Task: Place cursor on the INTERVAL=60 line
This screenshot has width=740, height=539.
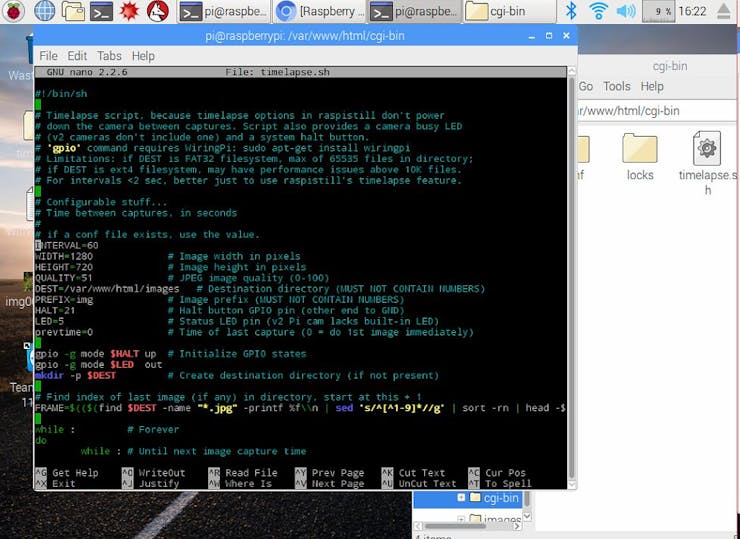Action: (67, 245)
